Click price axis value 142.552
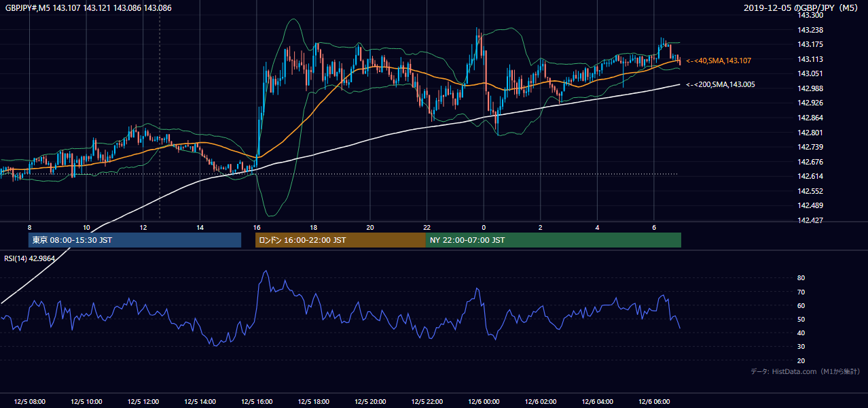868x408 pixels. [x=810, y=192]
